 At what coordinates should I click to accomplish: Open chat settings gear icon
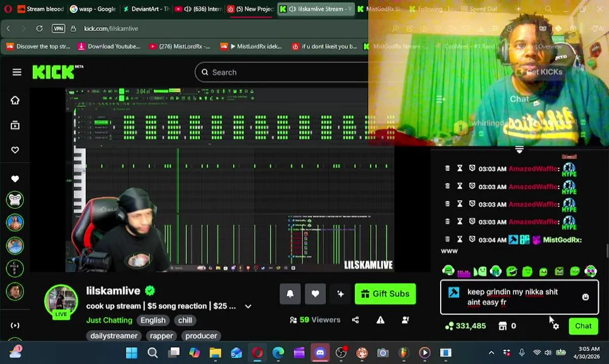[555, 326]
